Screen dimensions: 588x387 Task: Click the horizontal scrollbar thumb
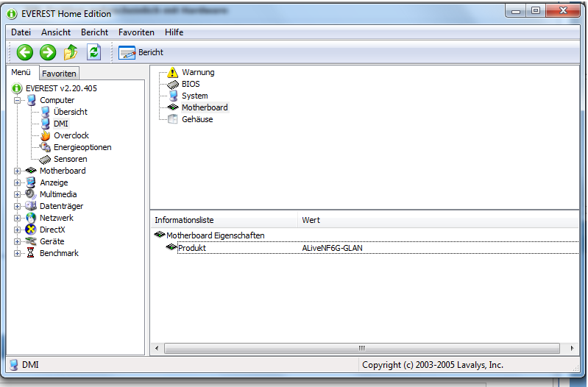[362, 349]
